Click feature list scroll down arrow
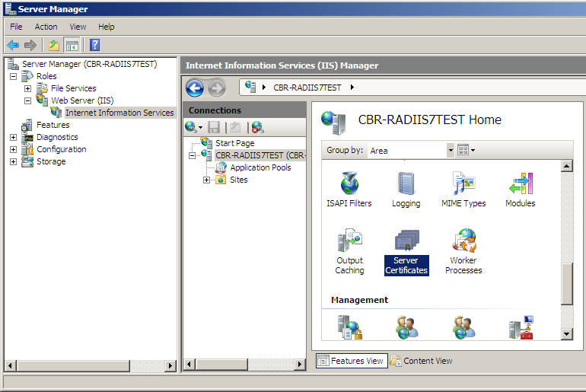The image size is (586, 392). click(x=567, y=334)
